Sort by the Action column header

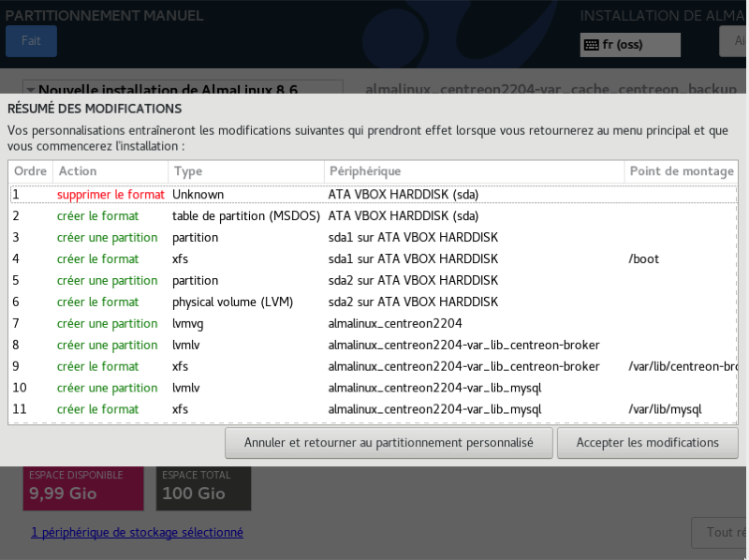tap(110, 171)
